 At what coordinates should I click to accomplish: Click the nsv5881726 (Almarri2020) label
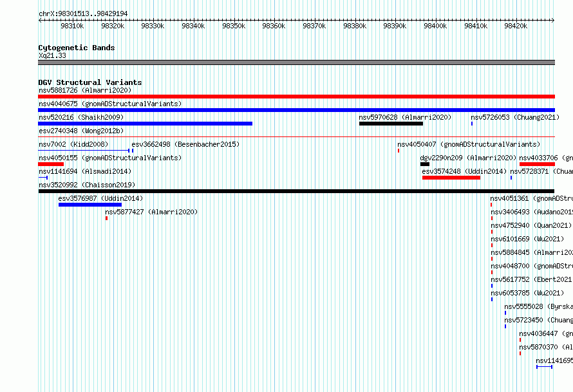point(85,90)
